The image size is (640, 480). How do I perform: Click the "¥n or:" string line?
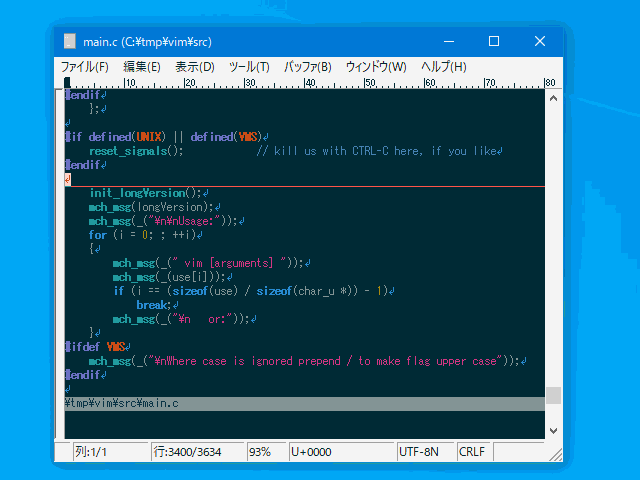point(184,319)
